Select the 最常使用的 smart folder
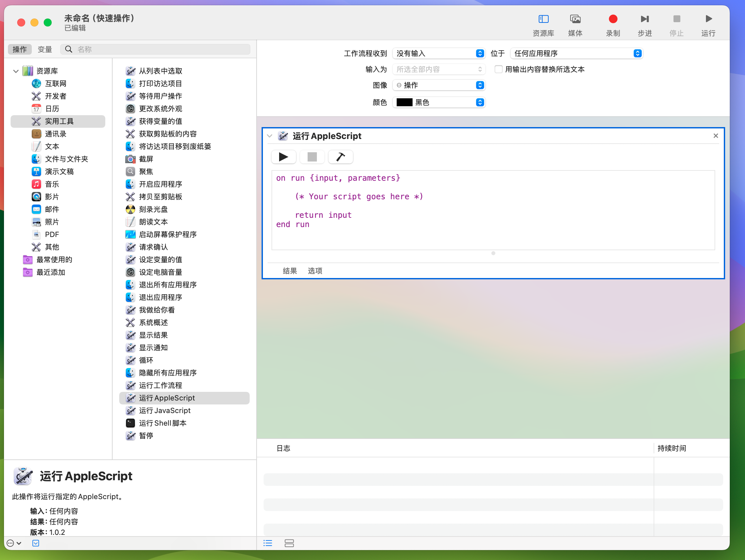The image size is (745, 560). tap(54, 259)
